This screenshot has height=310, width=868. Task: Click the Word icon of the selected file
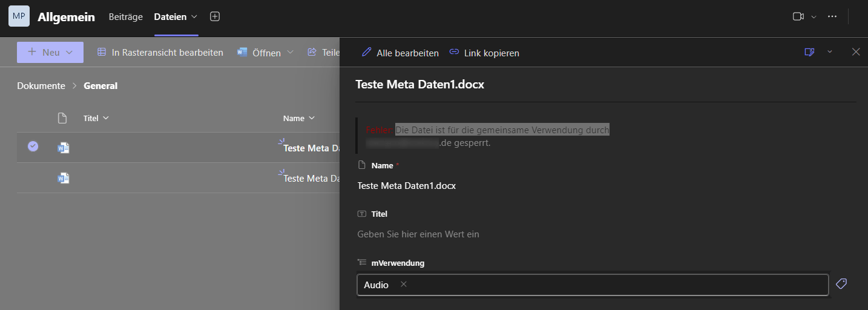64,147
